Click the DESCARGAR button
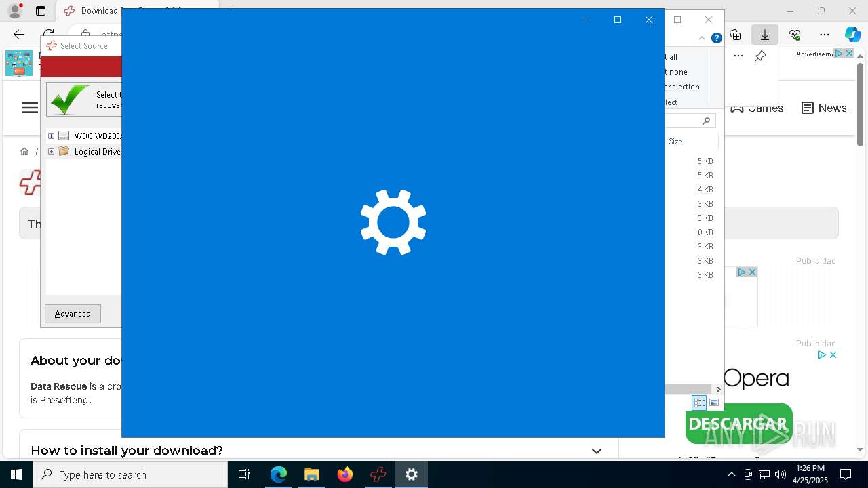 pos(738,424)
